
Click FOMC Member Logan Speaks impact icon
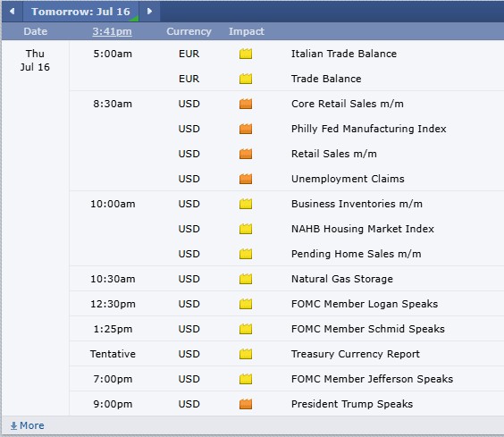click(246, 304)
